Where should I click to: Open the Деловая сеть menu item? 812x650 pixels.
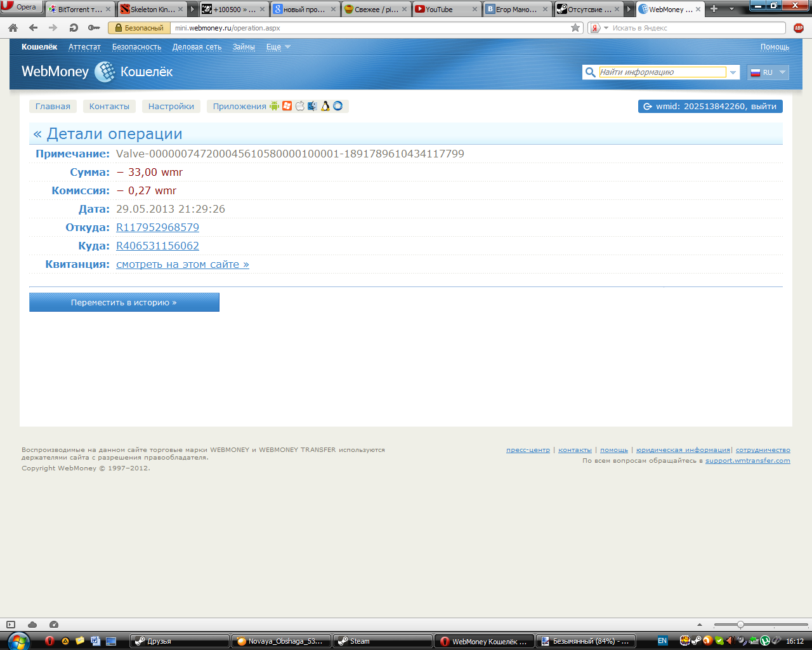[x=197, y=47]
